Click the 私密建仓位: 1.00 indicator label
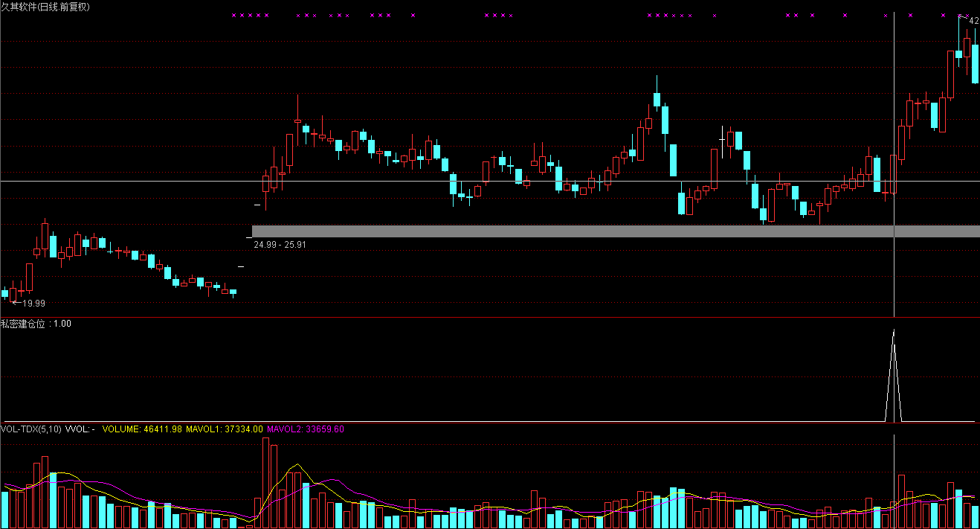The image size is (980, 529). click(36, 324)
